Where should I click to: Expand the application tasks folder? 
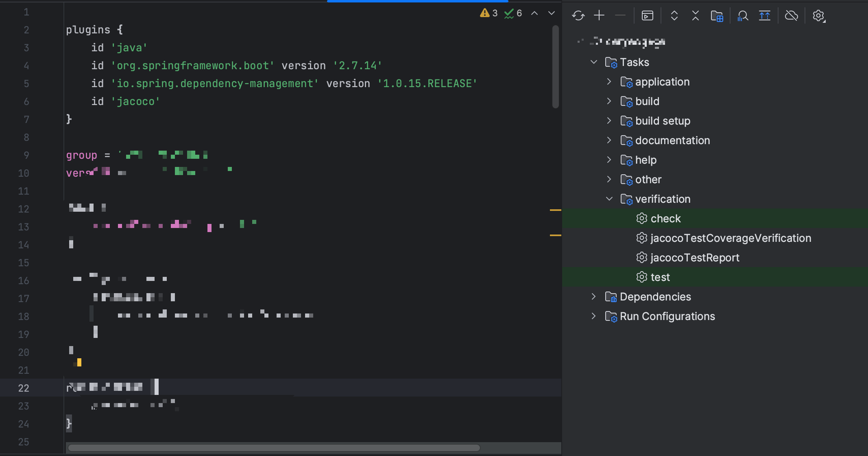coord(609,81)
